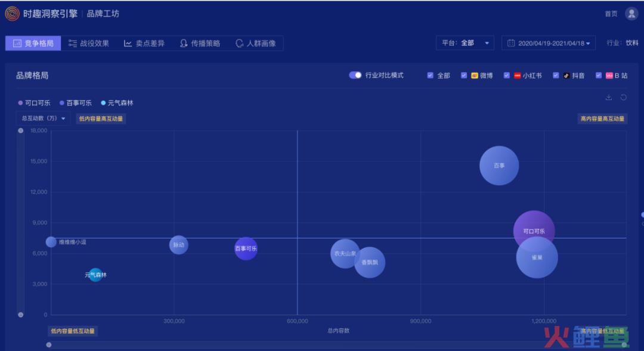
Task: Click the calendar icon in date picker
Action: tap(510, 43)
